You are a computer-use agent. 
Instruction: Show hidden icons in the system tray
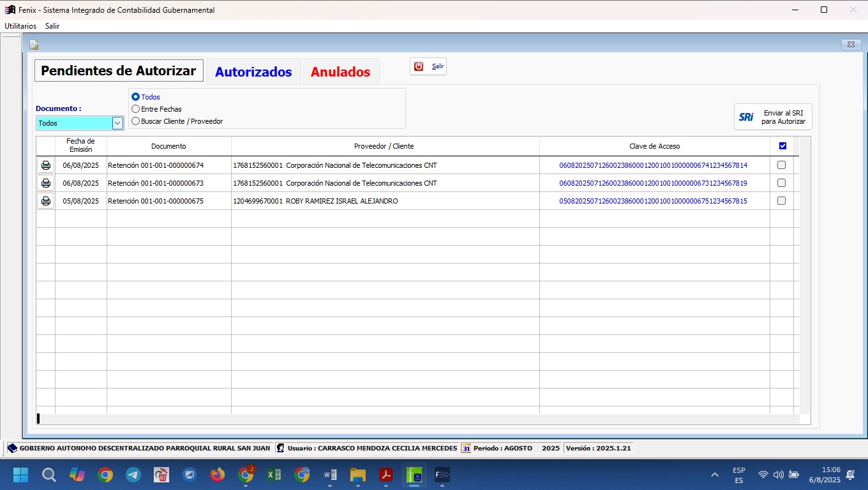(x=715, y=475)
